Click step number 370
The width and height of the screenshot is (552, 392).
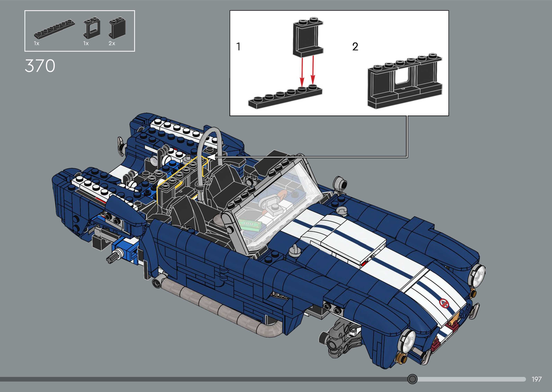pyautogui.click(x=40, y=66)
